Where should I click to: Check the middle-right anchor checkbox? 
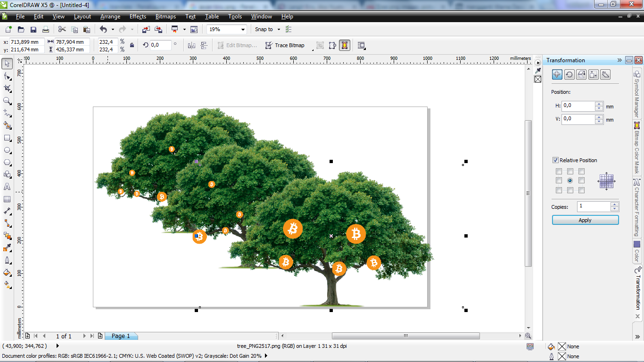click(582, 181)
